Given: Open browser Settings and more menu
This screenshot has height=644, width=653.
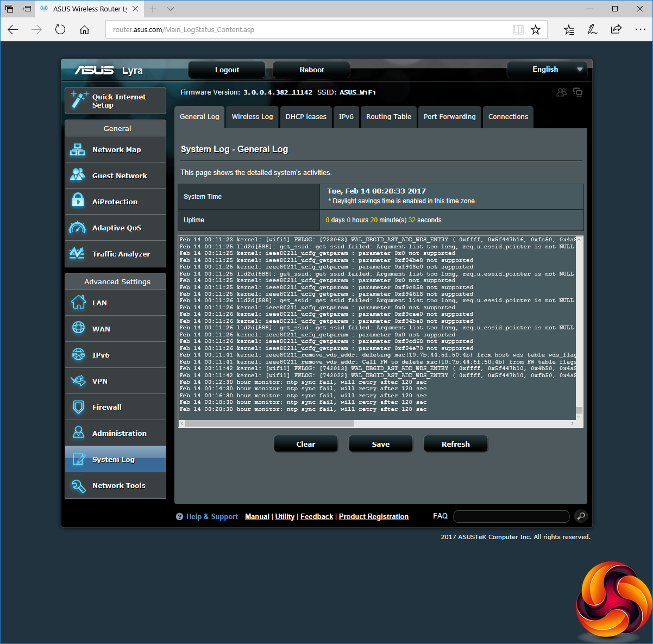Looking at the screenshot, I should click(640, 30).
